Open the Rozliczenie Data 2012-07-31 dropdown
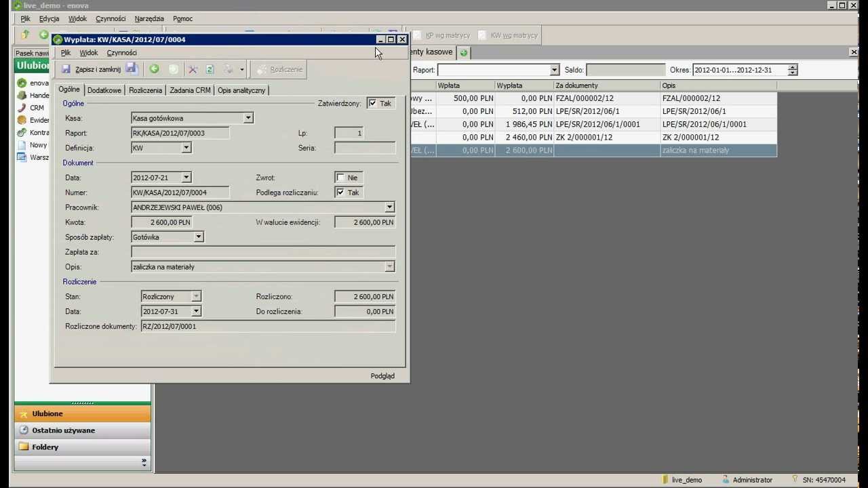Viewport: 868px width, 488px height. (x=196, y=311)
